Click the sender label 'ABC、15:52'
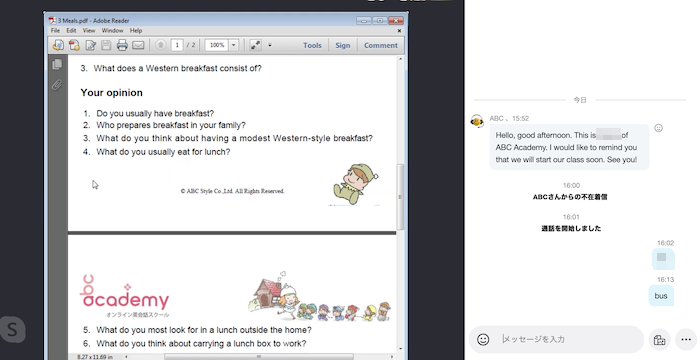 (509, 118)
